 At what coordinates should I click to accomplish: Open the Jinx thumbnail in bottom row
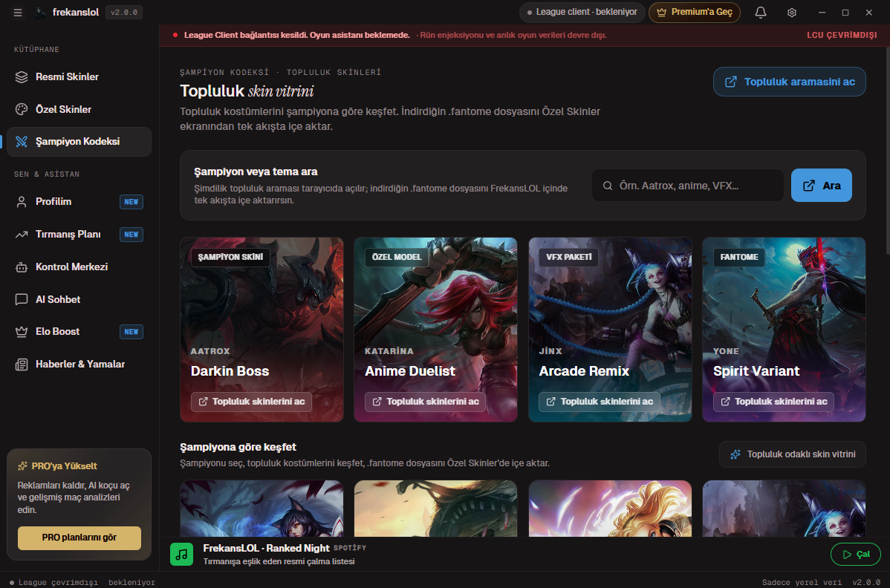pyautogui.click(x=784, y=509)
